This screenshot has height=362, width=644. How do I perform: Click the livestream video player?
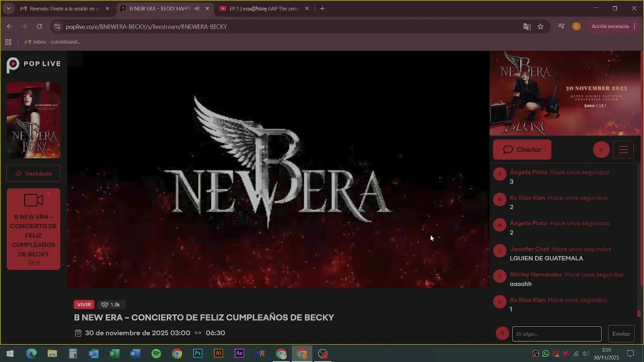[x=278, y=169]
